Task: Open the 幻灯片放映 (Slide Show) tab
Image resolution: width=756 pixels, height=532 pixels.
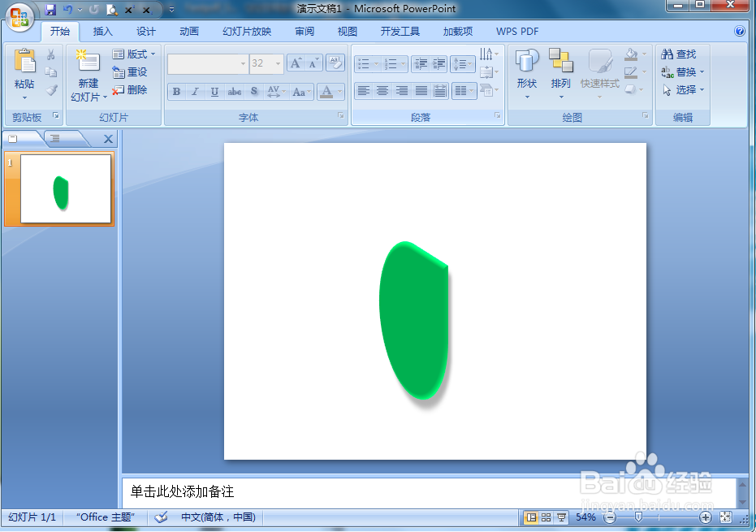Action: (x=247, y=31)
